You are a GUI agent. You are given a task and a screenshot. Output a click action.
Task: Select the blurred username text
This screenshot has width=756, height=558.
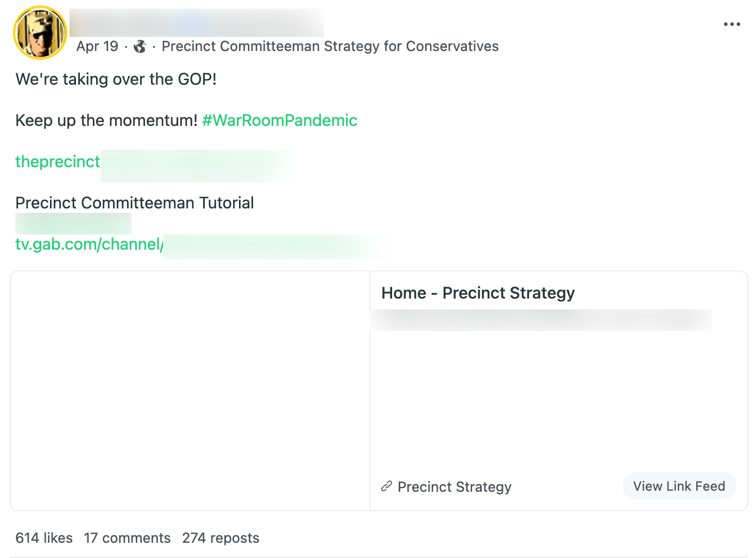point(196,23)
